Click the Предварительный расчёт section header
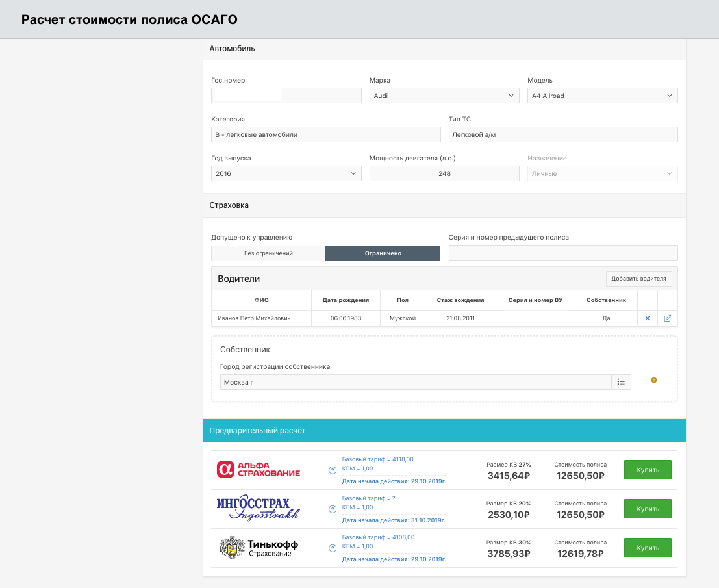This screenshot has width=719, height=588. [x=444, y=431]
